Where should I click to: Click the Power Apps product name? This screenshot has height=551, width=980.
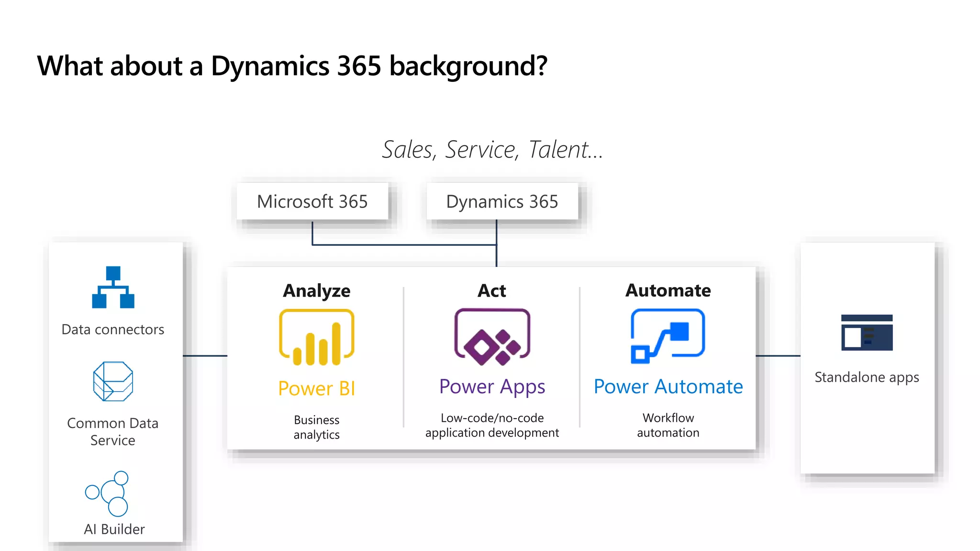[492, 386]
